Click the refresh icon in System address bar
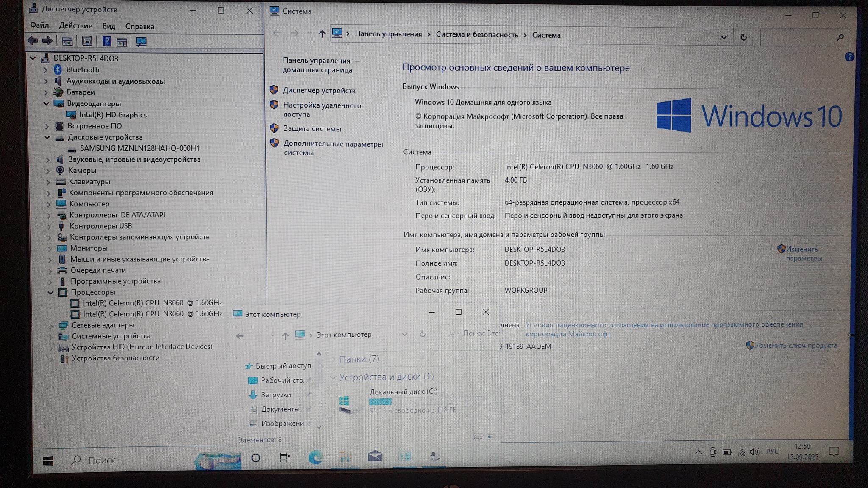The image size is (868, 488). (743, 37)
